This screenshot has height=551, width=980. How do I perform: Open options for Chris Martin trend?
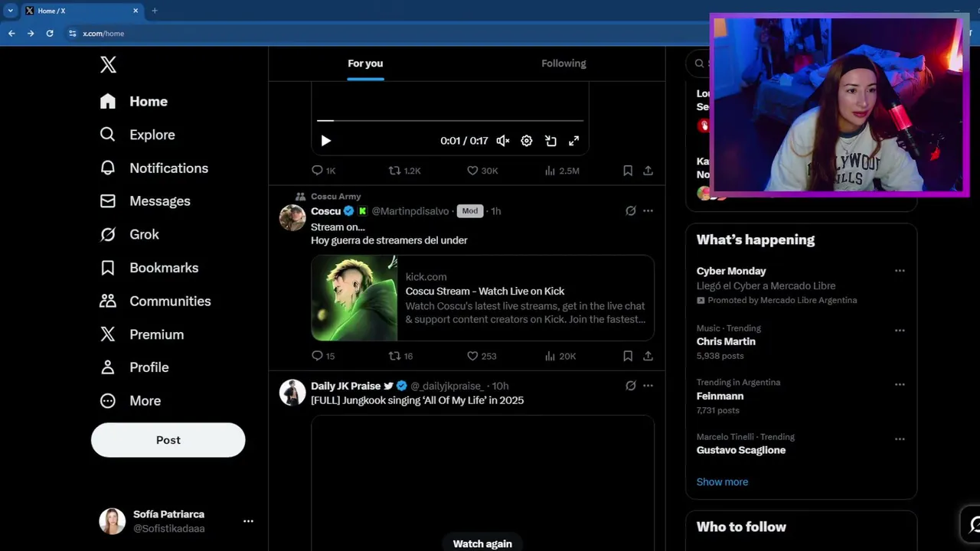click(900, 331)
